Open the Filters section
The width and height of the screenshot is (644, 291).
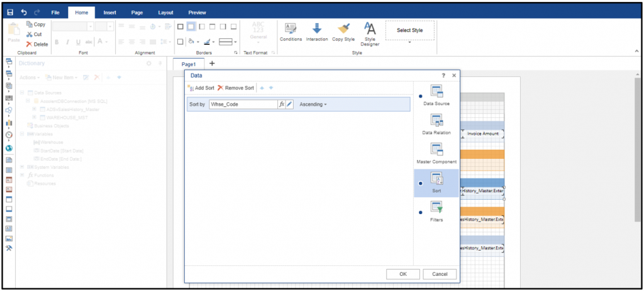pos(436,212)
